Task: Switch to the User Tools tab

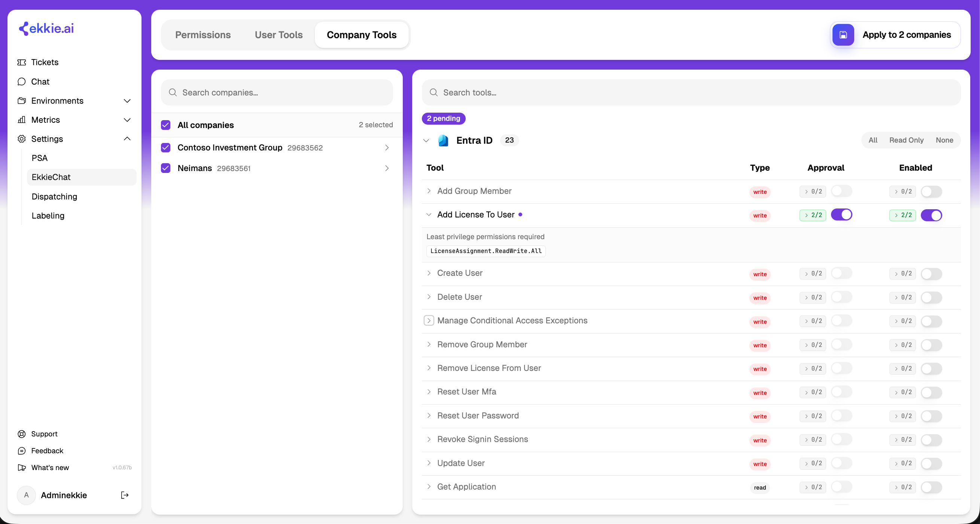Action: [279, 34]
